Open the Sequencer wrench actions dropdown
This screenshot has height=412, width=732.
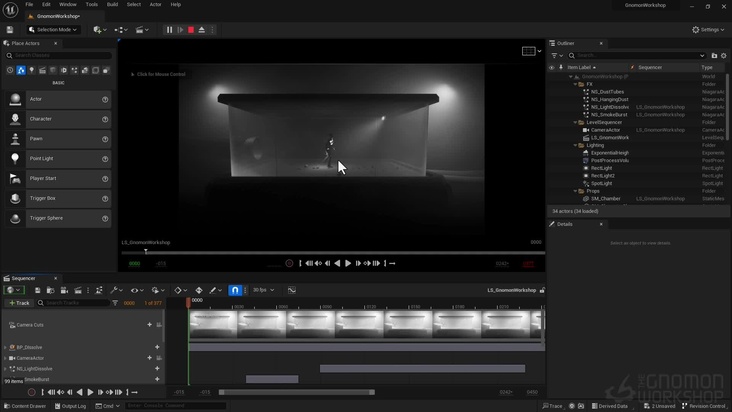pos(116,290)
